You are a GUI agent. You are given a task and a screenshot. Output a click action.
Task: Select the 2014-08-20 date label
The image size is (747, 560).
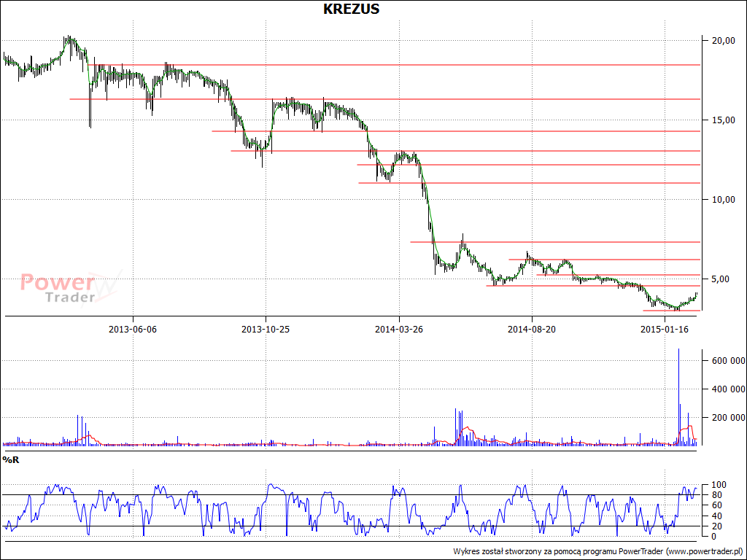(532, 329)
